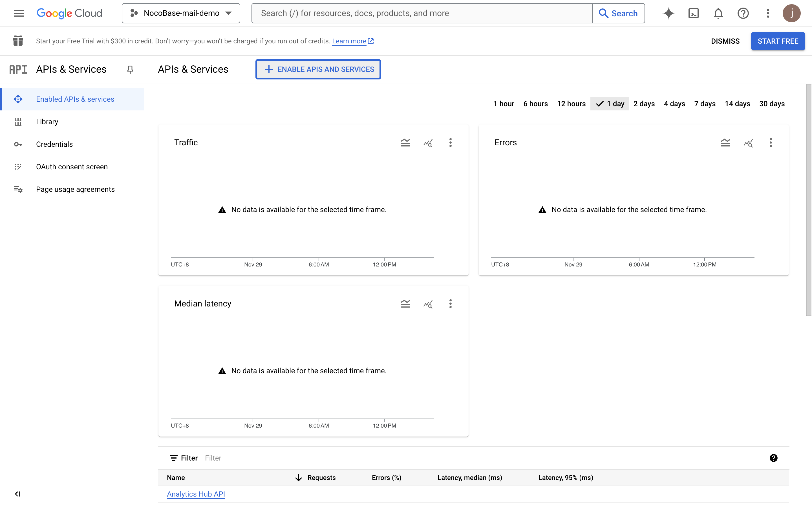Activate Cloud Shell terminal icon
The width and height of the screenshot is (812, 507).
pos(693,14)
